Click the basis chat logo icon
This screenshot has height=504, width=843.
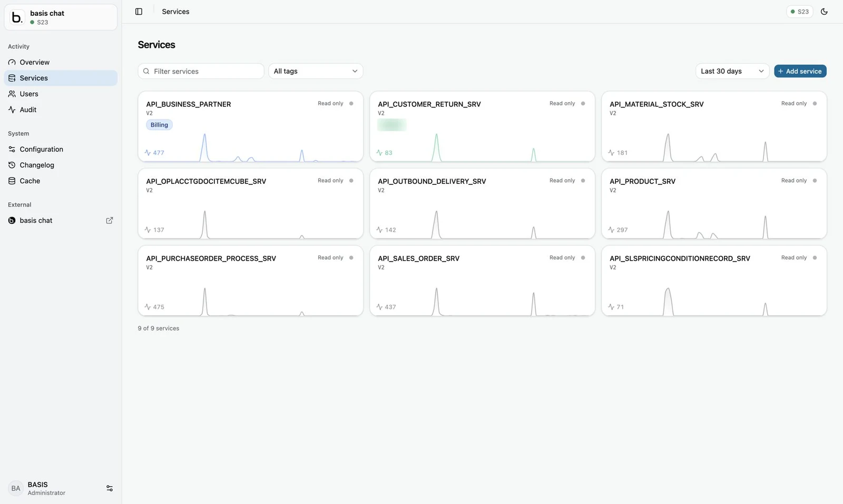tap(17, 17)
